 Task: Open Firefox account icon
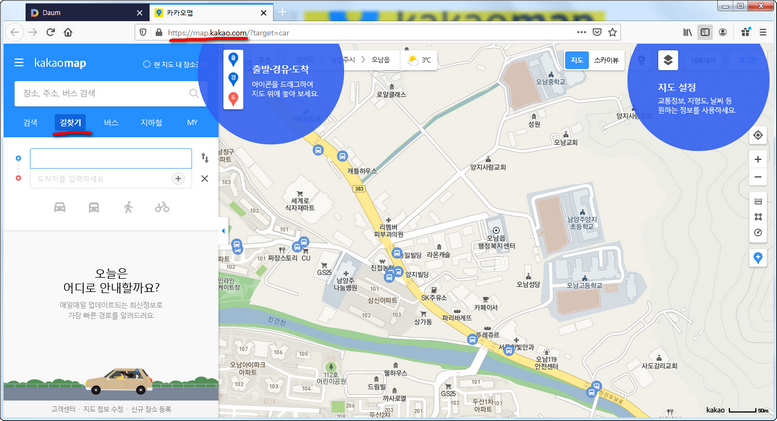click(722, 32)
